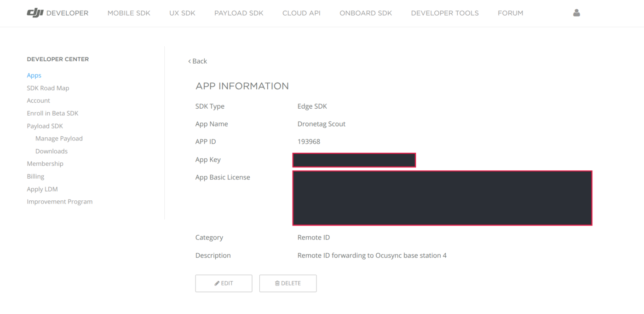Select Apps in the sidebar
The image size is (644, 314).
point(34,75)
